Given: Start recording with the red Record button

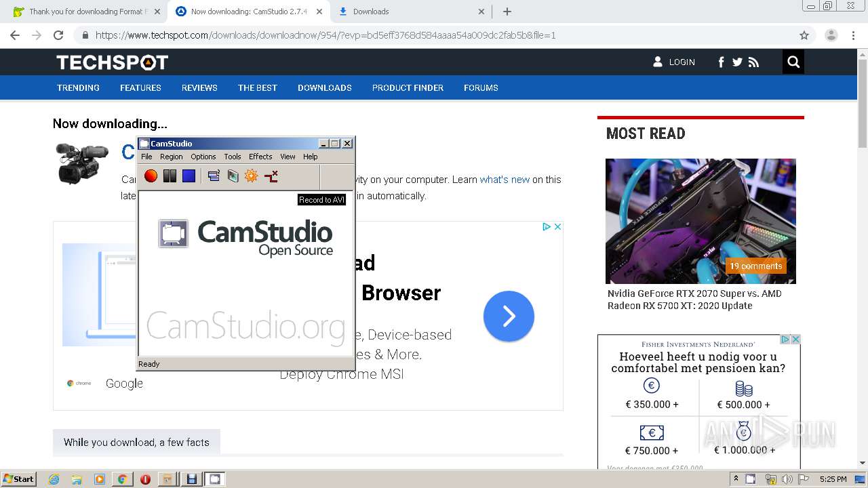Looking at the screenshot, I should point(151,176).
